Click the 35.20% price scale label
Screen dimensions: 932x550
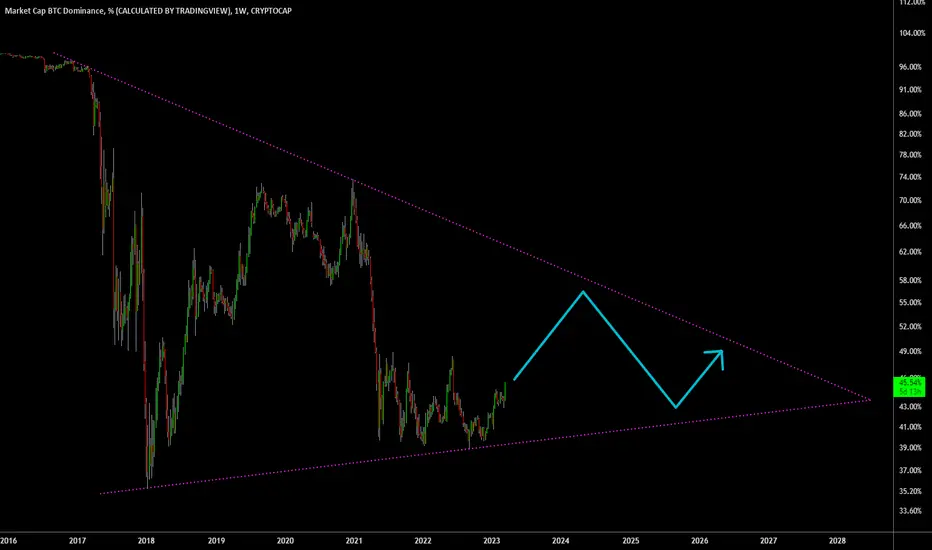point(911,491)
